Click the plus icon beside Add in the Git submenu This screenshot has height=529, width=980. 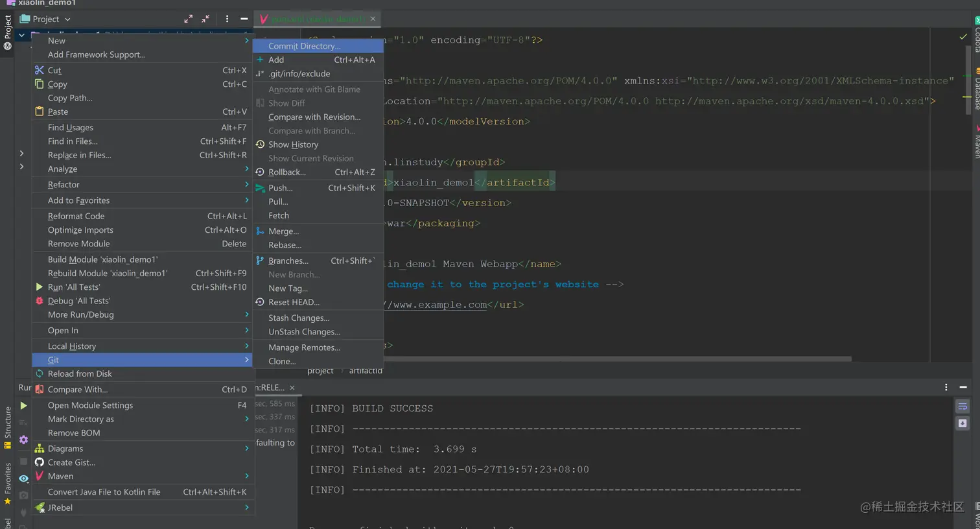click(x=260, y=60)
